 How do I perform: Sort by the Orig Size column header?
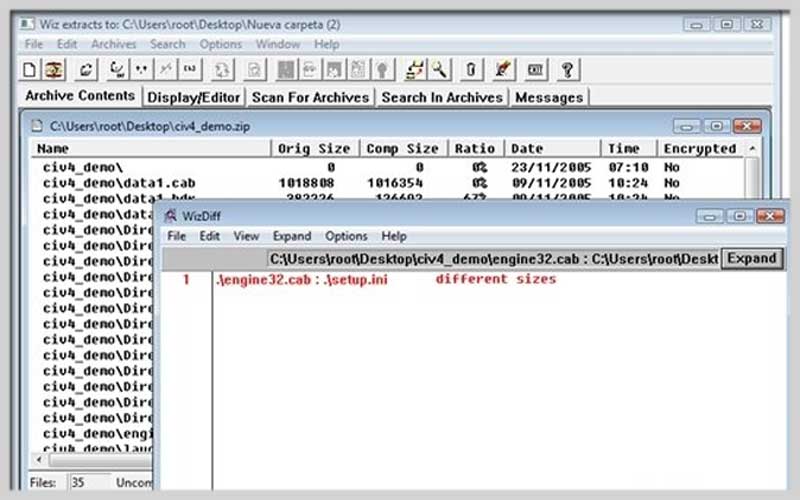tap(315, 148)
